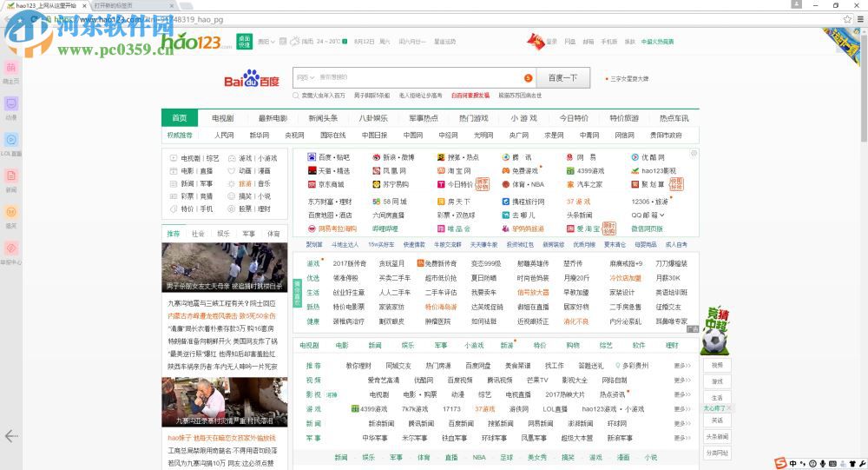Open the 凤凰网 site icon
This screenshot has height=470, width=868.
coord(377,170)
